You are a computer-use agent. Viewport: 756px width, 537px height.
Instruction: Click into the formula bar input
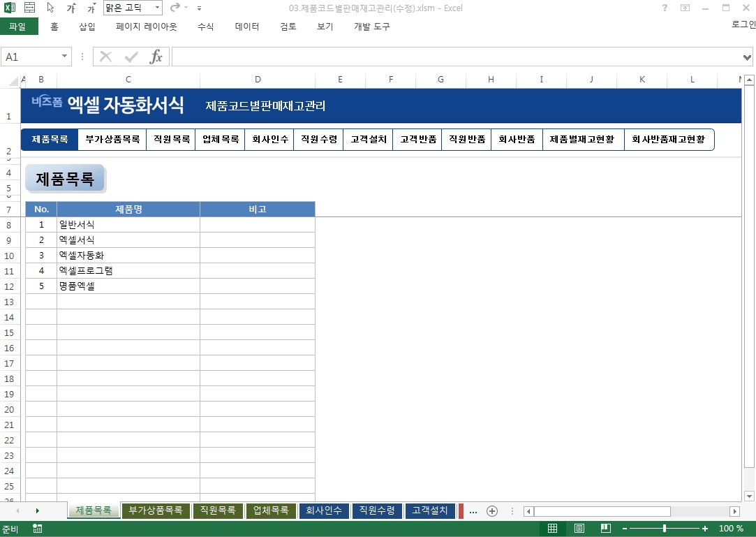tap(457, 57)
